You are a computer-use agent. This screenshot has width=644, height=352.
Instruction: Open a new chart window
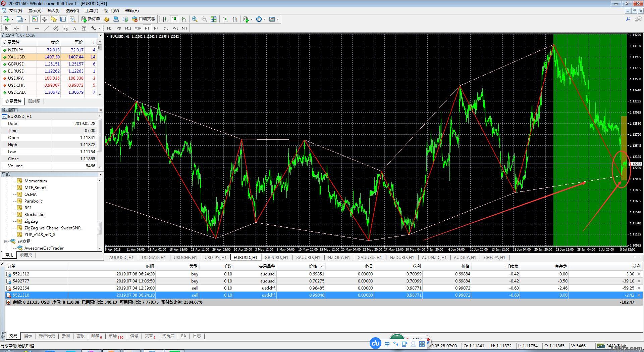[x=6, y=19]
